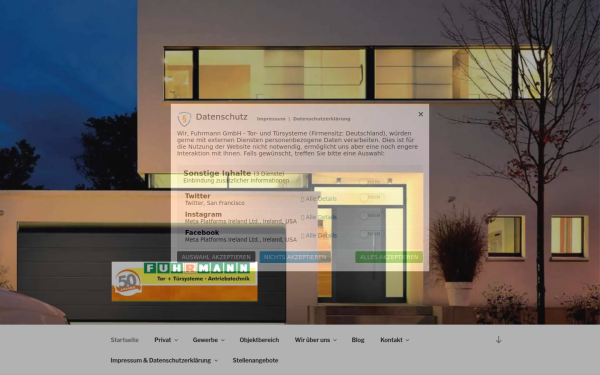
Task: Click the Instagram service name
Action: pos(203,214)
